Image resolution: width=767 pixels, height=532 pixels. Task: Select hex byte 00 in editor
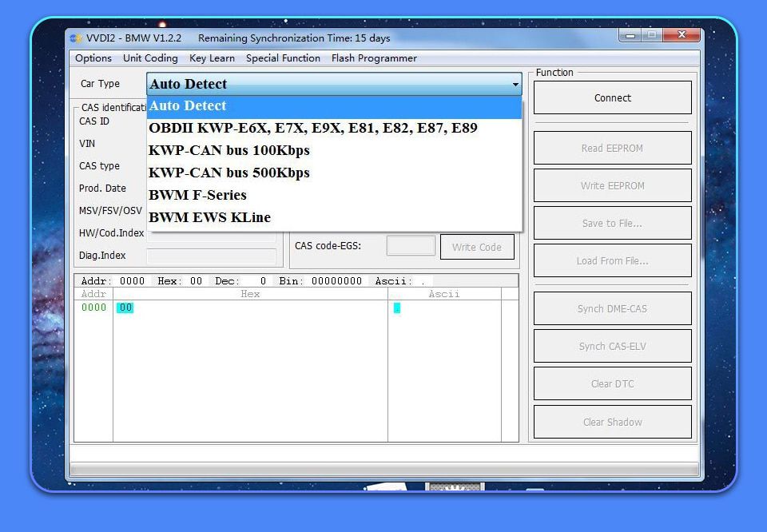tap(125, 308)
